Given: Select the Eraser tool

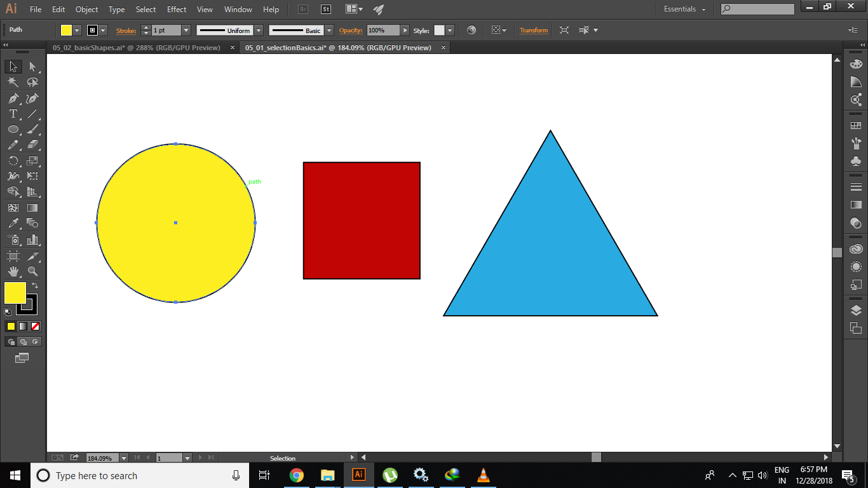Looking at the screenshot, I should coord(32,145).
